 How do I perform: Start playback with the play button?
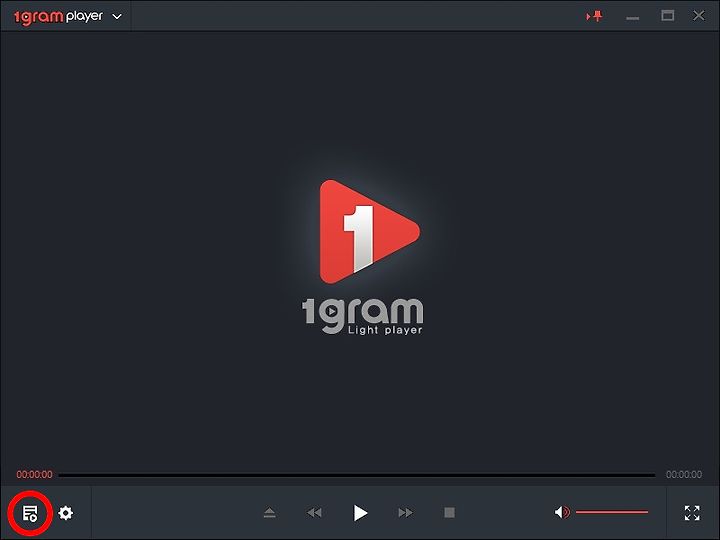[x=360, y=513]
